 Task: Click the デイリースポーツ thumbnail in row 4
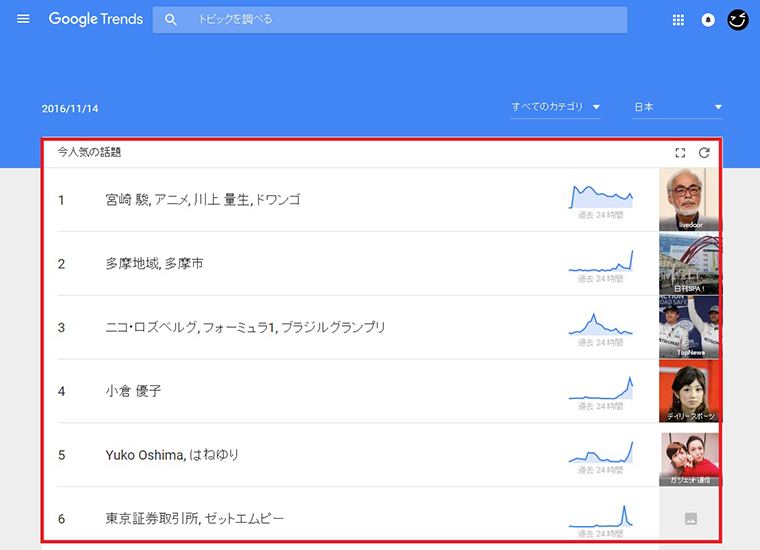689,391
